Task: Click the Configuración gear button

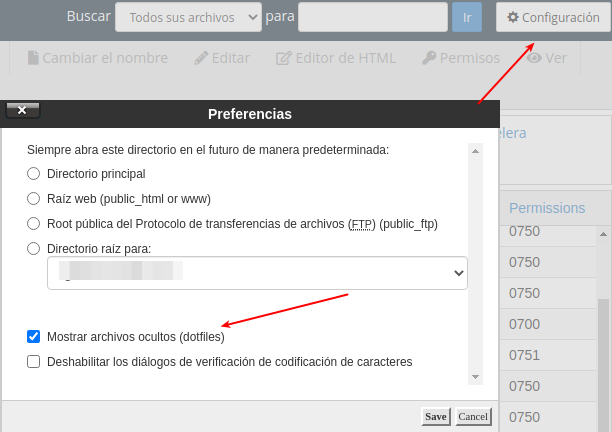Action: [552, 17]
